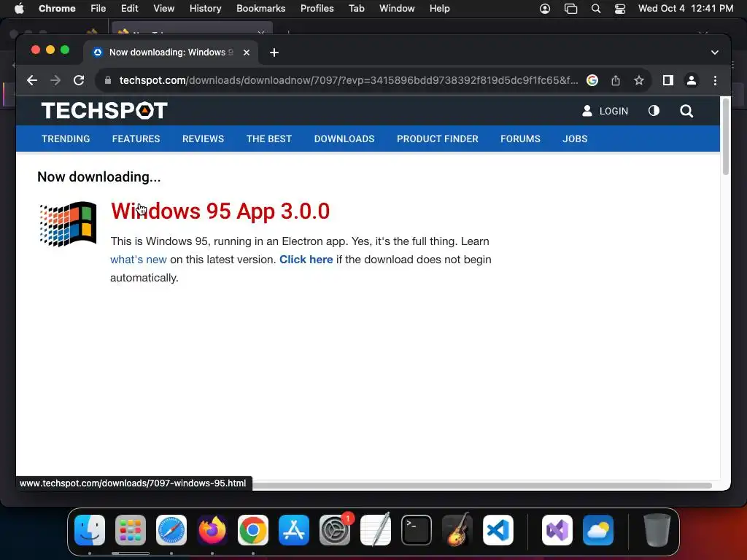The image size is (747, 560).
Task: Open Chrome side panel icon
Action: [x=668, y=80]
